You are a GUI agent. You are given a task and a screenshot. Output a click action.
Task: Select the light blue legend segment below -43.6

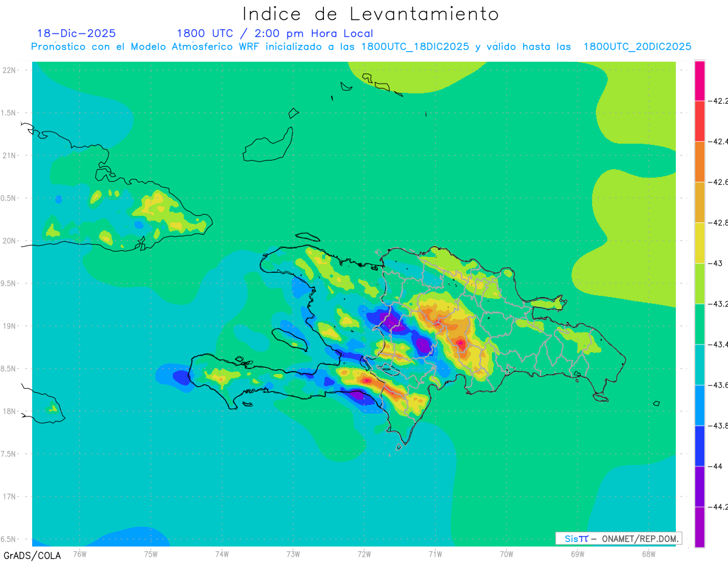[x=699, y=405]
